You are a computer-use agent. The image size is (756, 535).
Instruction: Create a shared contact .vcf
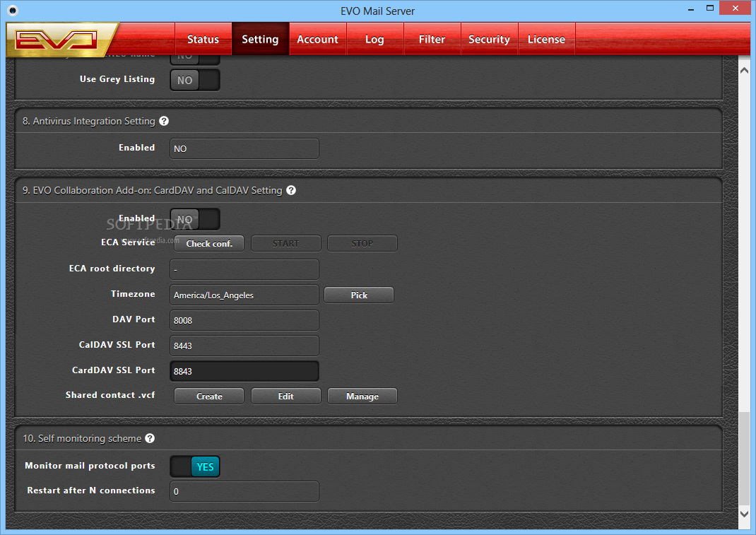pos(209,396)
